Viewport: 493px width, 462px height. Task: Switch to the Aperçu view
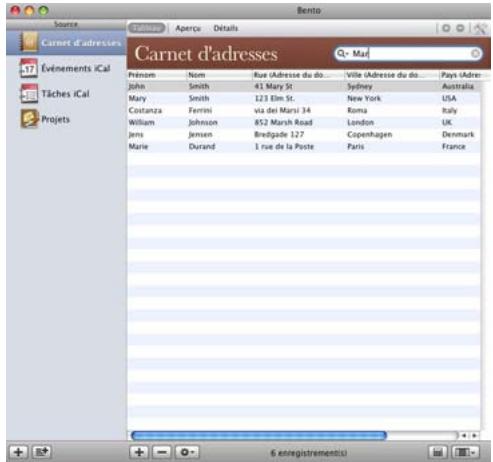click(188, 28)
